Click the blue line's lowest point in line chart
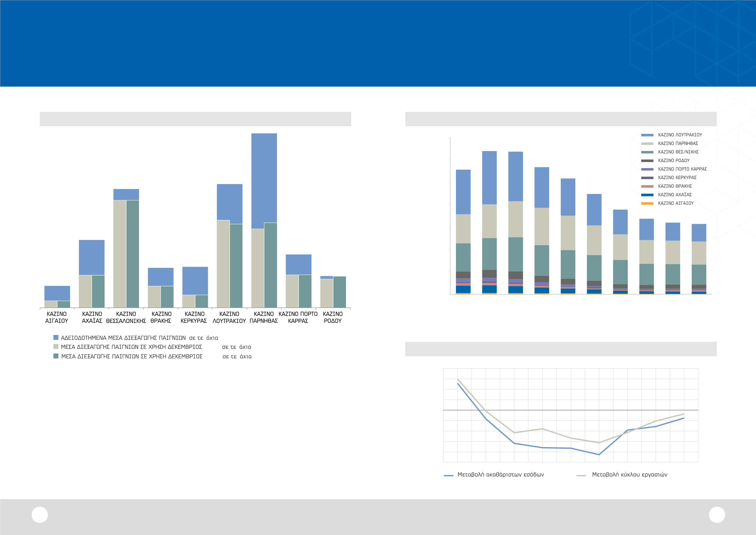The height and width of the screenshot is (535, 756). coord(599,455)
